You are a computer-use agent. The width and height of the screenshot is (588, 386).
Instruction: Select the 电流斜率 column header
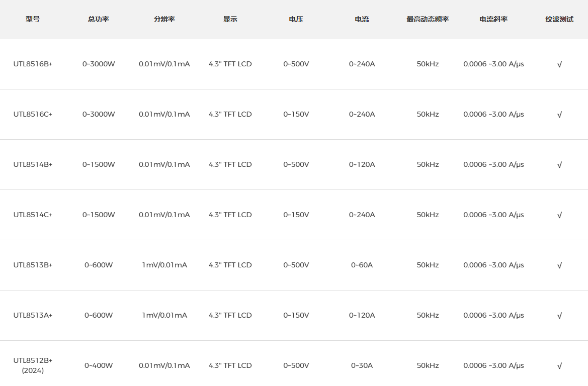pos(493,20)
